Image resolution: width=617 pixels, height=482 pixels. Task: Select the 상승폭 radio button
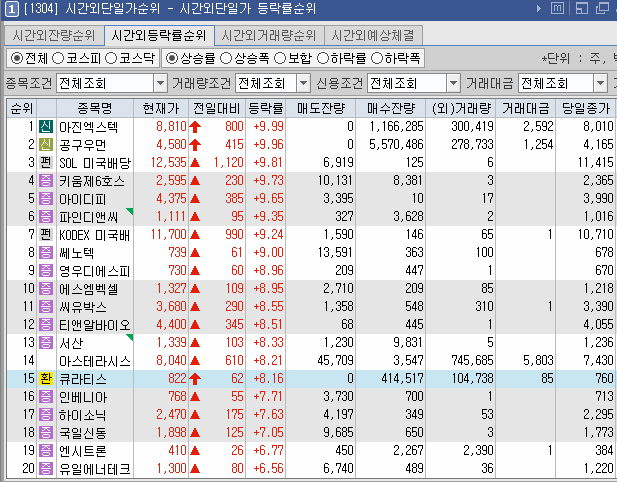pyautogui.click(x=226, y=59)
